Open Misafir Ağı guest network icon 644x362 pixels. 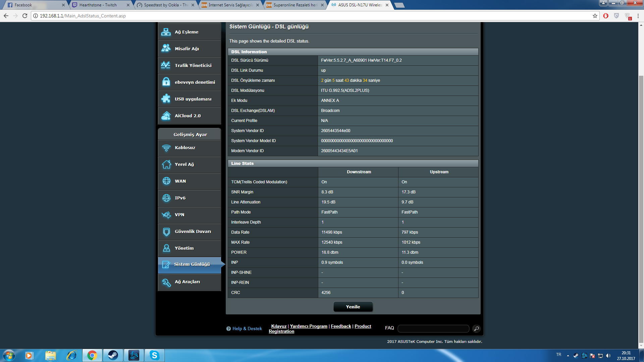(x=166, y=49)
